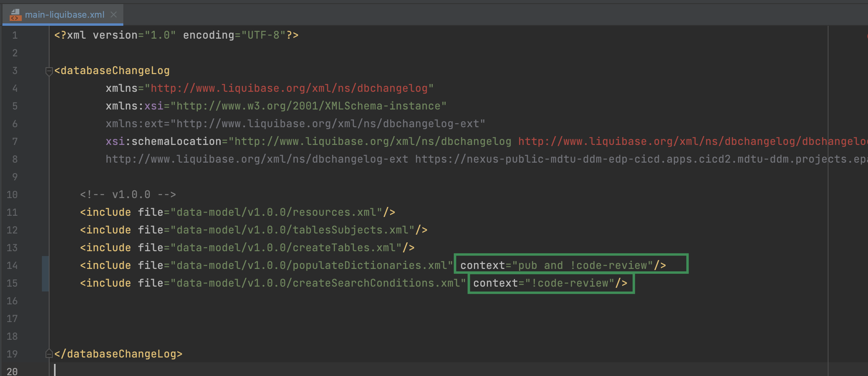Viewport: 868px width, 376px height.
Task: Place cursor on empty line 20
Action: click(242, 370)
